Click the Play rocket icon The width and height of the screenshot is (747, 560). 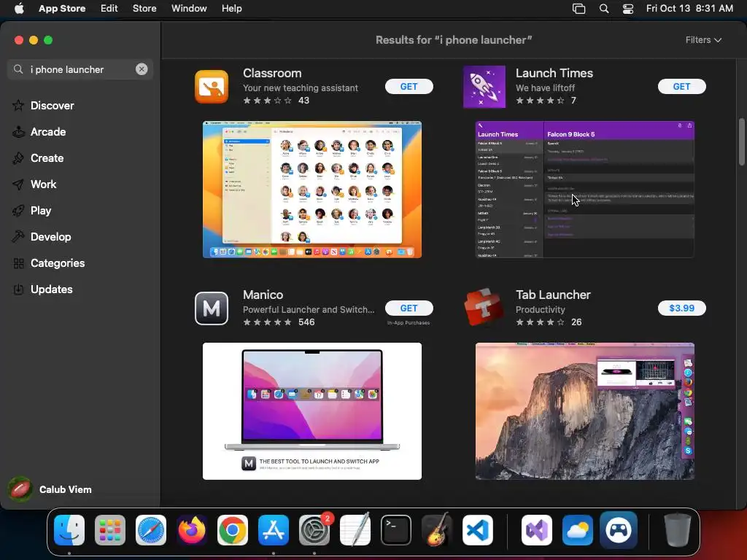pos(18,211)
